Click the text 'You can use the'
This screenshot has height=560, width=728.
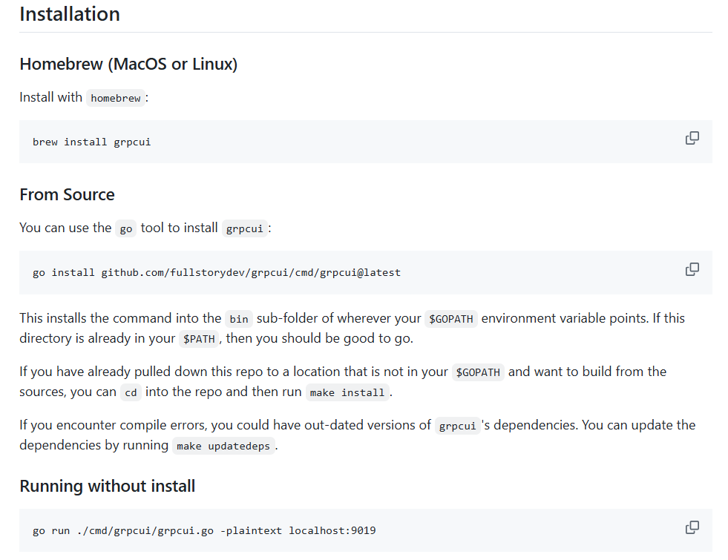(x=65, y=228)
